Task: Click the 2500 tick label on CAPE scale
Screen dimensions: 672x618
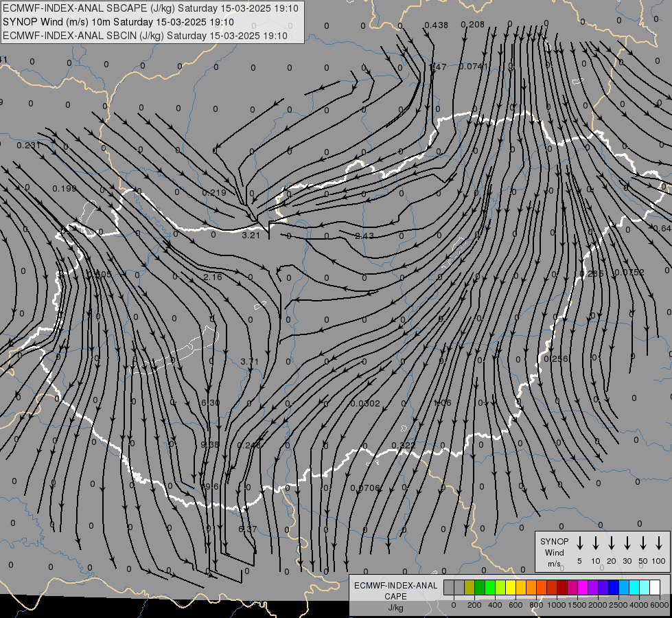Action: 618,605
